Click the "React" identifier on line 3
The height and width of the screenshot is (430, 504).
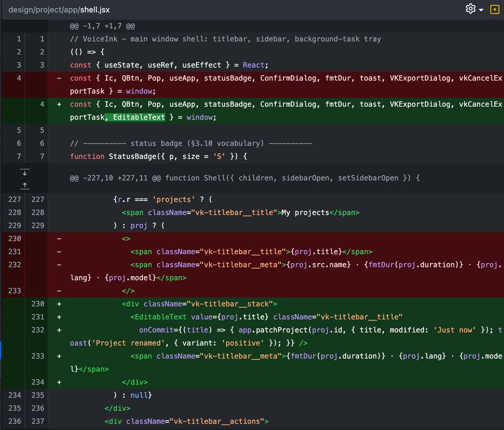tap(253, 65)
